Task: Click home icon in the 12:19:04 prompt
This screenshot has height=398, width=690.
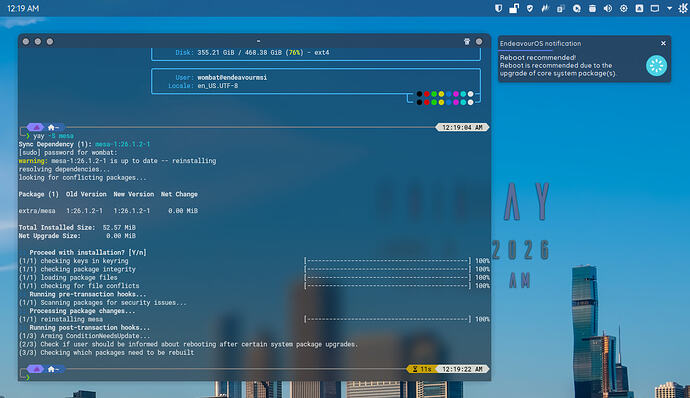Action: pos(51,127)
